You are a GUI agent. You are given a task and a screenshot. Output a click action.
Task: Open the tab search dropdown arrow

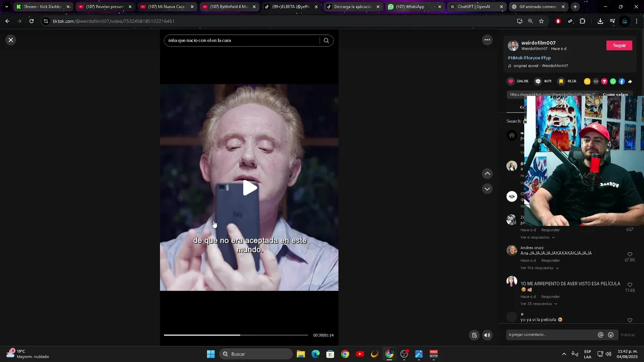pyautogui.click(x=6, y=7)
